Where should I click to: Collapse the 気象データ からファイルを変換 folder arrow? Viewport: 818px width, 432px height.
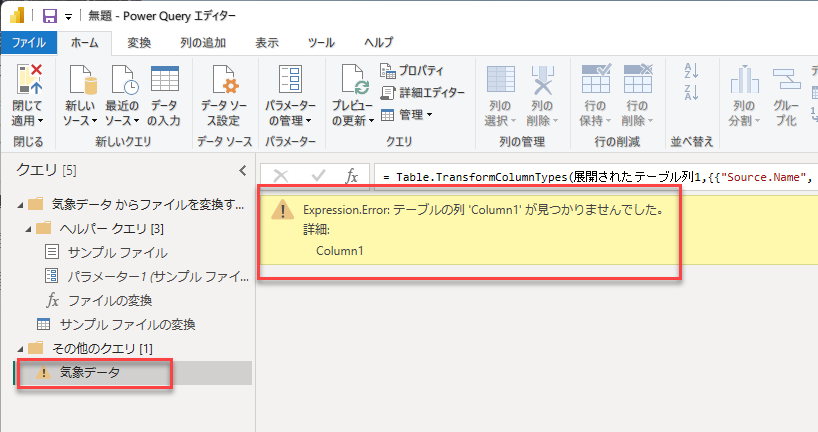[x=20, y=205]
